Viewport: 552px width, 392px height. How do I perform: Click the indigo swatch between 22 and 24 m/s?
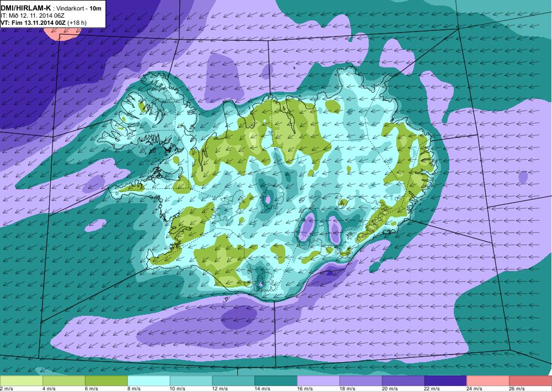tap(445, 381)
